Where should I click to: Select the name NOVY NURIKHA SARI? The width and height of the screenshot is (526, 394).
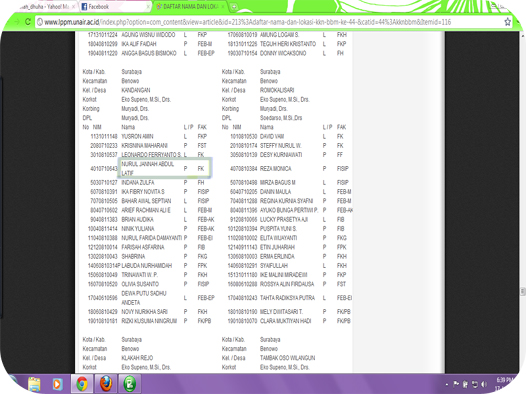145,312
